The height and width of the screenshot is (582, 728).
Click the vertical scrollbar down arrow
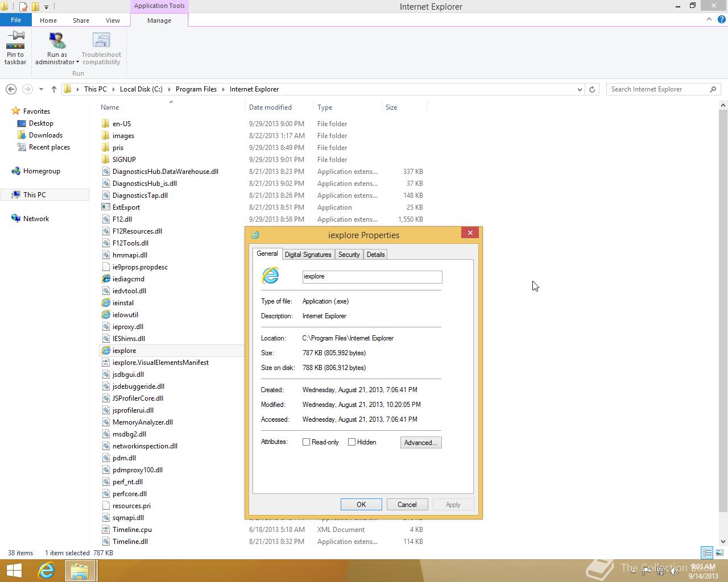pos(723,542)
